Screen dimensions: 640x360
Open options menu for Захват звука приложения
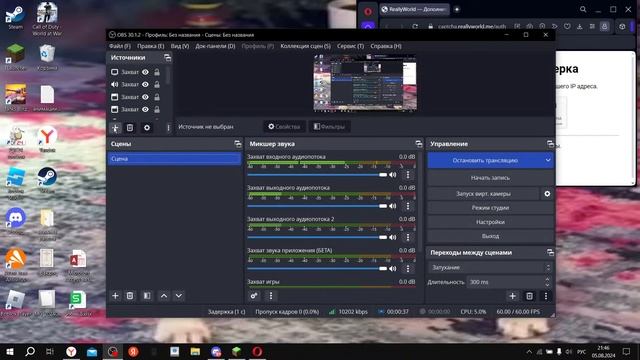[x=407, y=269]
